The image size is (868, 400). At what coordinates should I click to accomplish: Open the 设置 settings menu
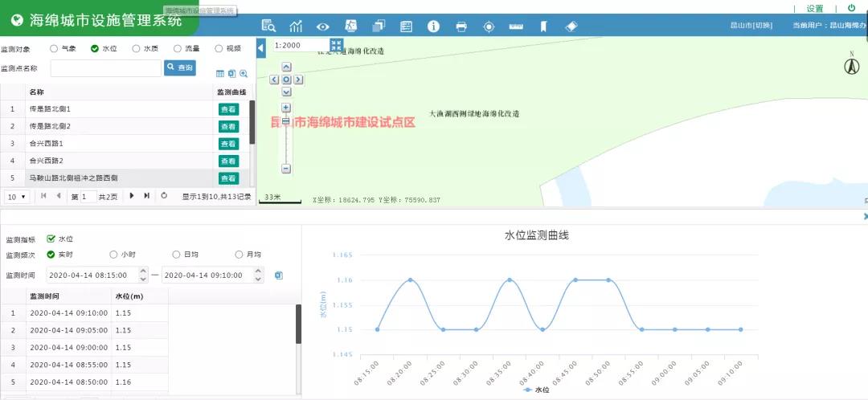(x=815, y=8)
